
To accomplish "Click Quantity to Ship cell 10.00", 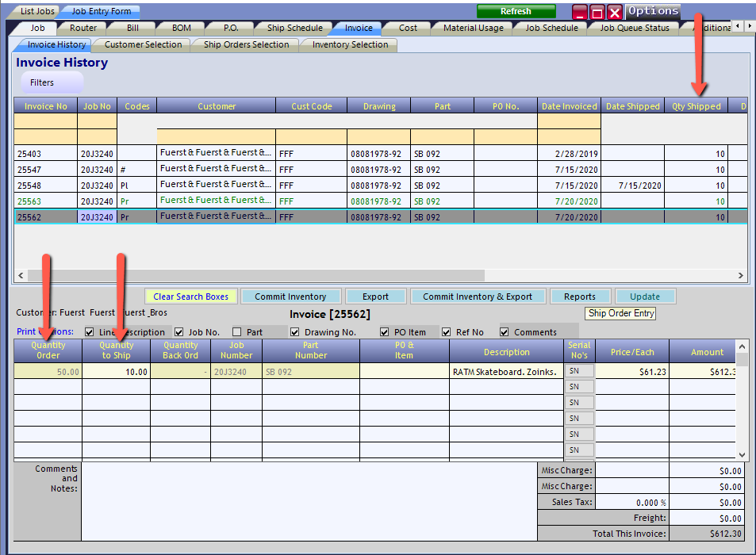I will point(116,371).
